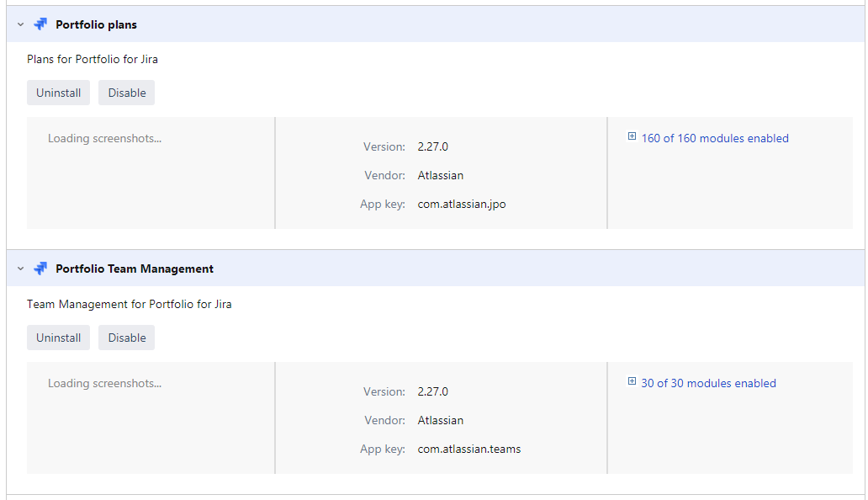Open the 160 of 160 modules enabled link
This screenshot has height=500, width=868.
coord(715,138)
